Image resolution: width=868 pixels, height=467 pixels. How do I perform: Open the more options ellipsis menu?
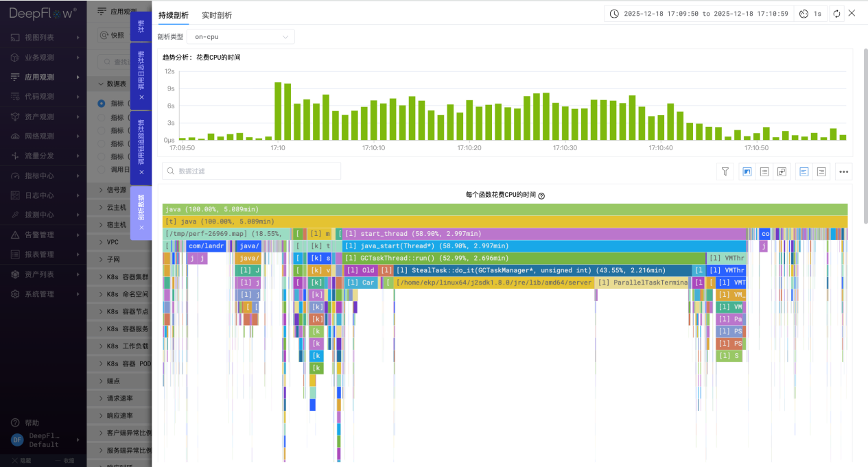pos(844,171)
